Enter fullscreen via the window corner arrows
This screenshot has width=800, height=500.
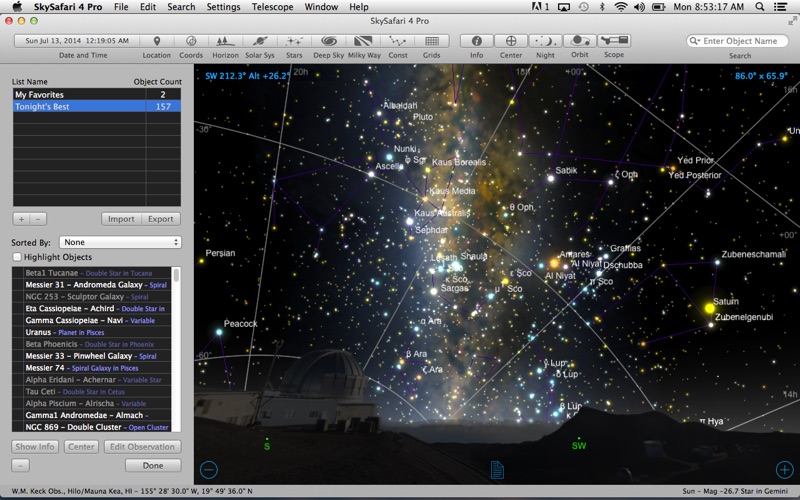[792, 21]
